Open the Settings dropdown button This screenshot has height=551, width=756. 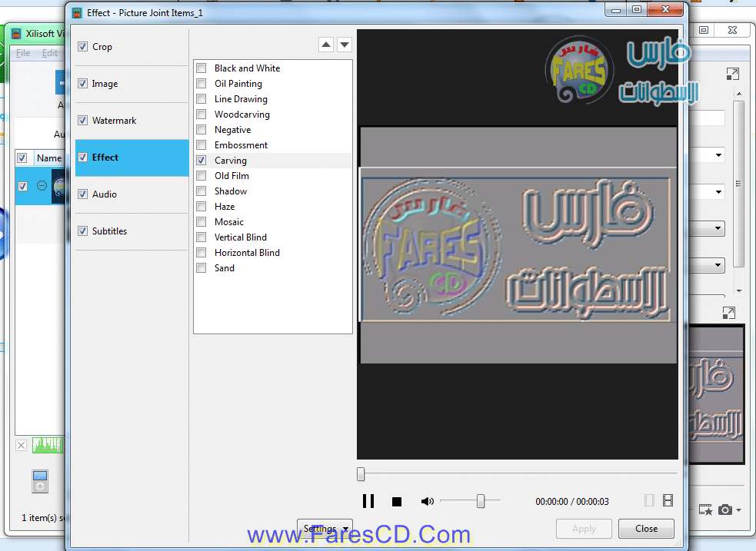(x=325, y=529)
